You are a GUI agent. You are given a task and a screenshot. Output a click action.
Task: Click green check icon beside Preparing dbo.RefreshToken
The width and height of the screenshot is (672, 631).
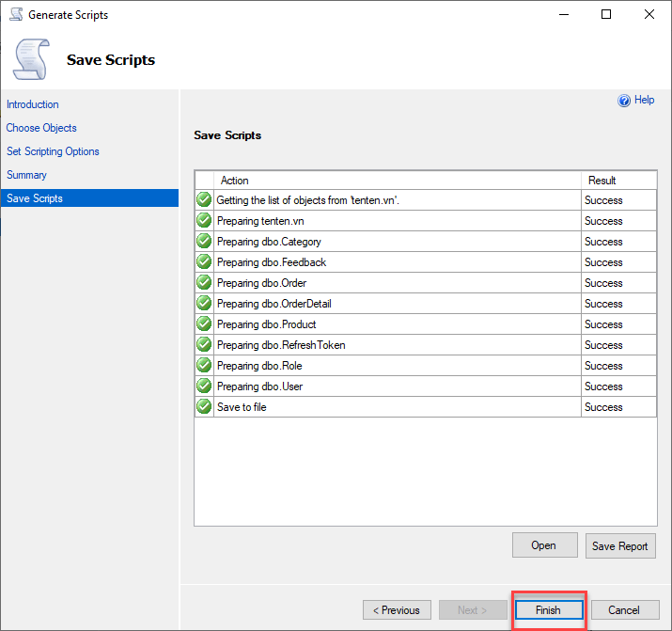[204, 344]
